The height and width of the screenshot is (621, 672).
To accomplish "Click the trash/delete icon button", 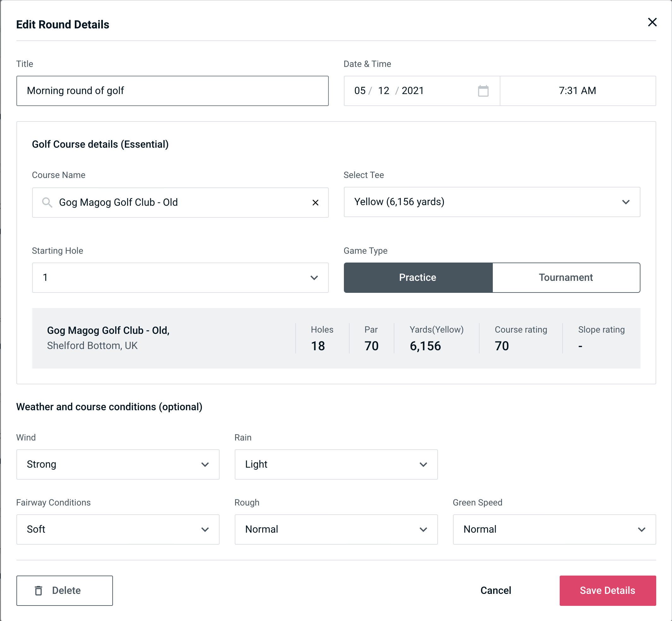I will click(40, 590).
